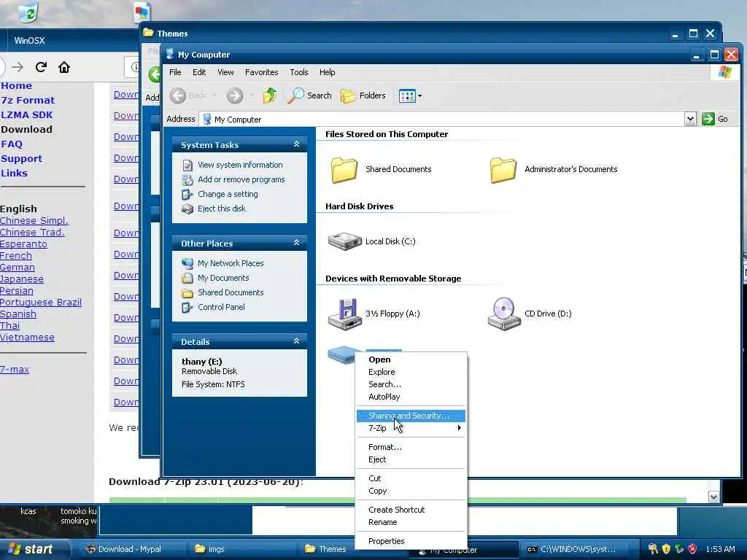Image resolution: width=747 pixels, height=560 pixels.
Task: Open My Documents in Other Places
Action: tap(223, 278)
